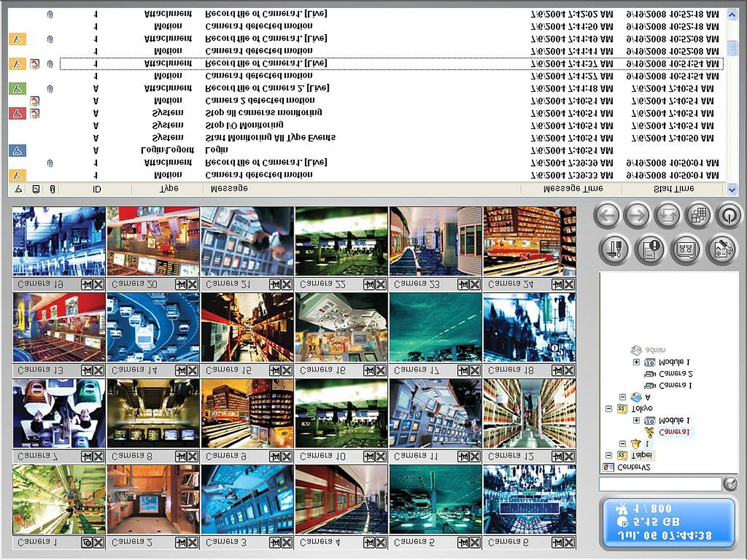Sort events by the ID column header
The height and width of the screenshot is (560, 747).
pos(97,189)
